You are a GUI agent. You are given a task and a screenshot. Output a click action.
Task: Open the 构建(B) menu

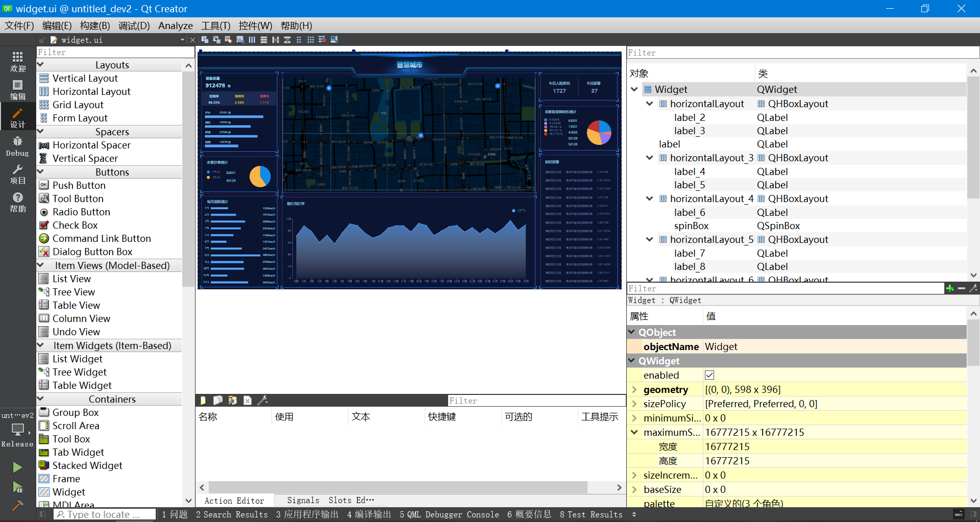pyautogui.click(x=95, y=26)
